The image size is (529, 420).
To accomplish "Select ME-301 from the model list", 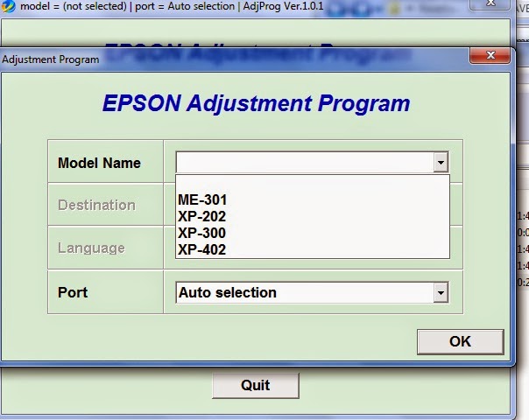I will tap(313, 199).
